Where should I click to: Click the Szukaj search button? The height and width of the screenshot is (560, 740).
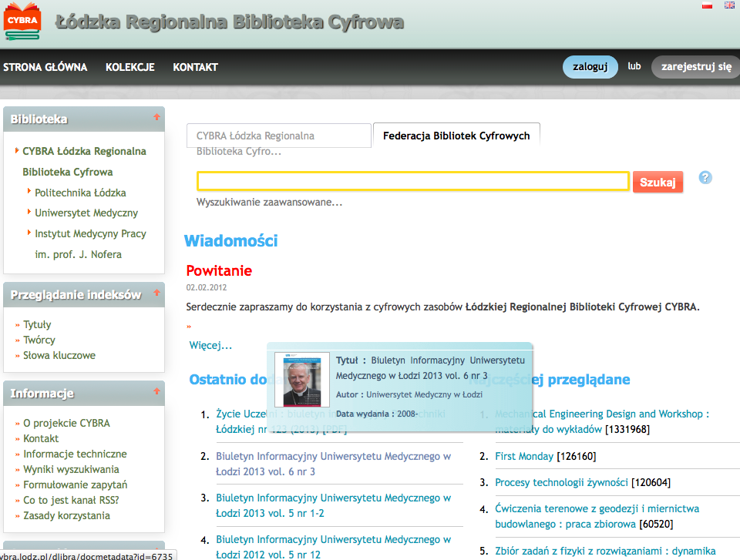(x=658, y=182)
